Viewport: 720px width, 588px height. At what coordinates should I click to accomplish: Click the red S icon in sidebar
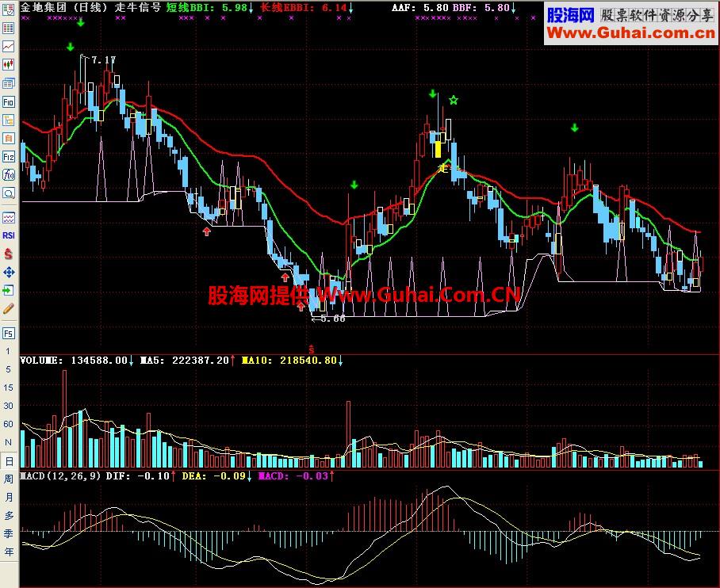pos(8,254)
